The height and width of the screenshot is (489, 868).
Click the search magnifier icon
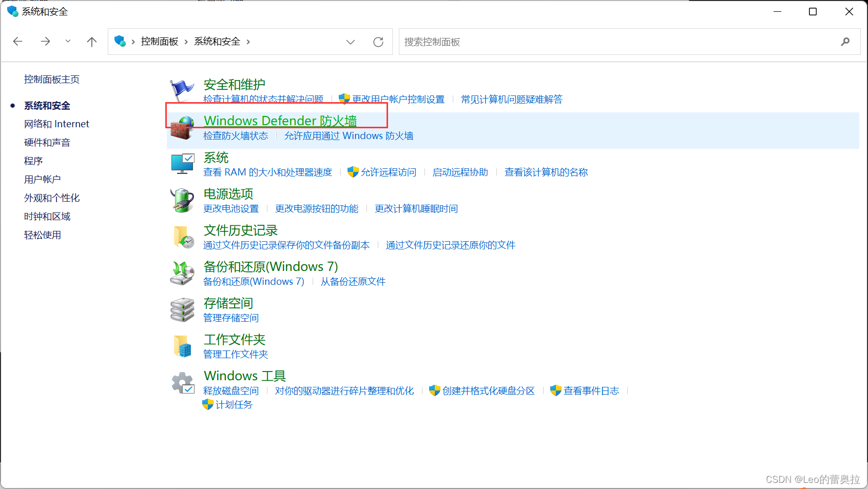point(845,42)
